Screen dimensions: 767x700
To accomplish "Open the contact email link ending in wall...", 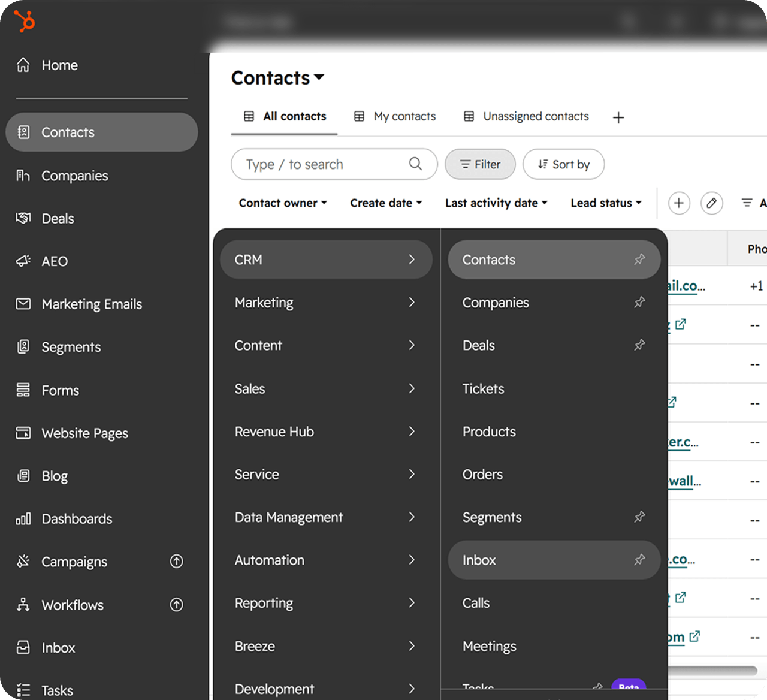I will click(684, 481).
